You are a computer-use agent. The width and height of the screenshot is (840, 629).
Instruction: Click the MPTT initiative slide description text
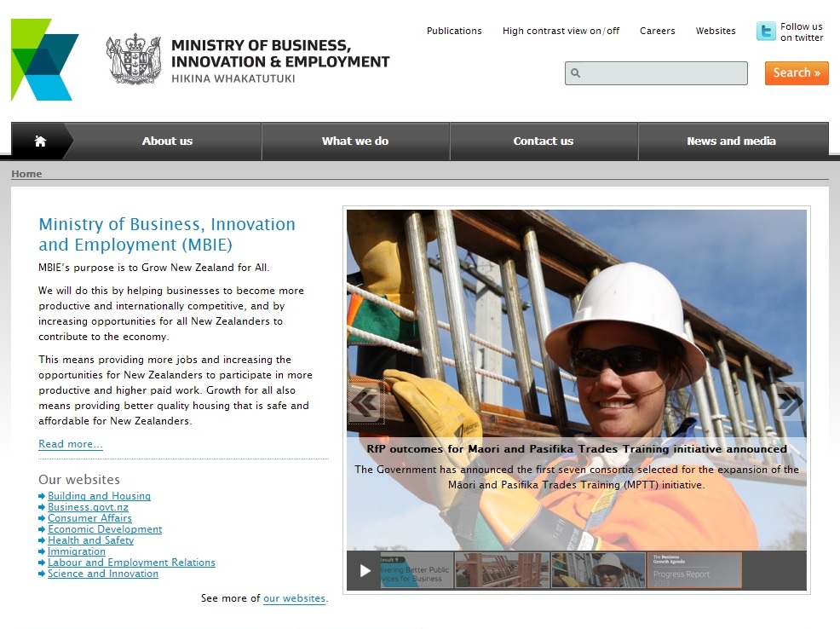(x=577, y=477)
